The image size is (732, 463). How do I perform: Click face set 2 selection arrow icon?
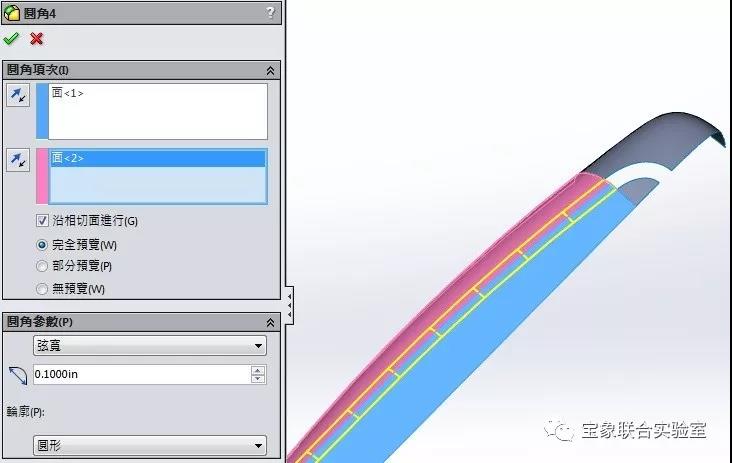[x=18, y=160]
